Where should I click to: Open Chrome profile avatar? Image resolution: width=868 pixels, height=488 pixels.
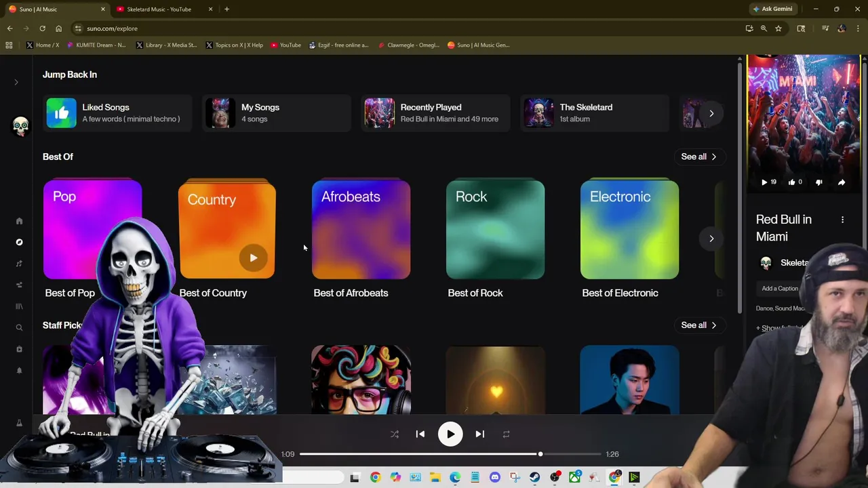[842, 28]
